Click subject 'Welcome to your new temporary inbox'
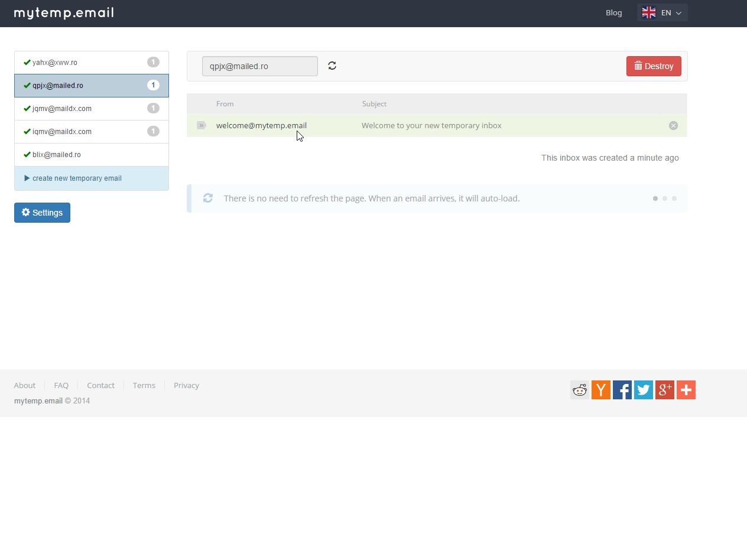 (x=431, y=125)
